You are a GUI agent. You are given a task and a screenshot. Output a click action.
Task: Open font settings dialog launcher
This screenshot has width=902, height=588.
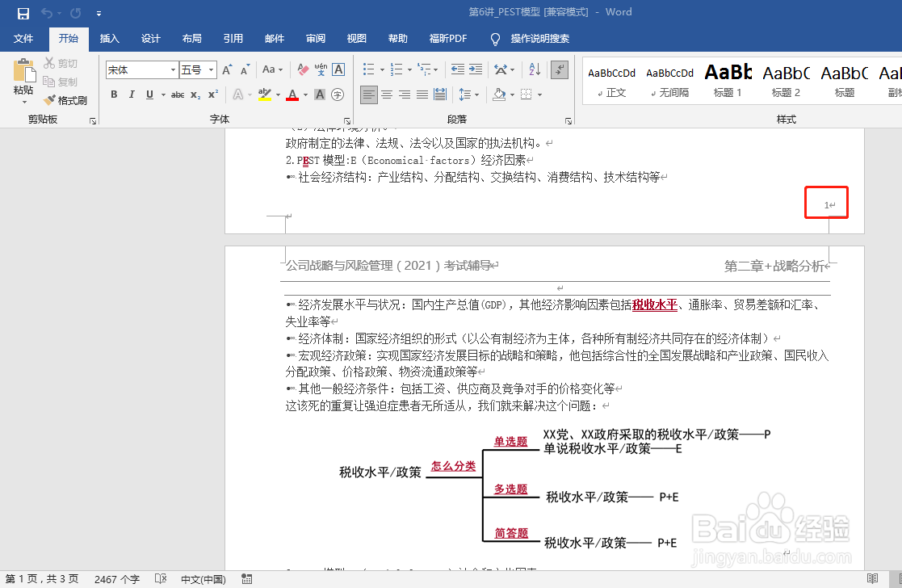(347, 121)
